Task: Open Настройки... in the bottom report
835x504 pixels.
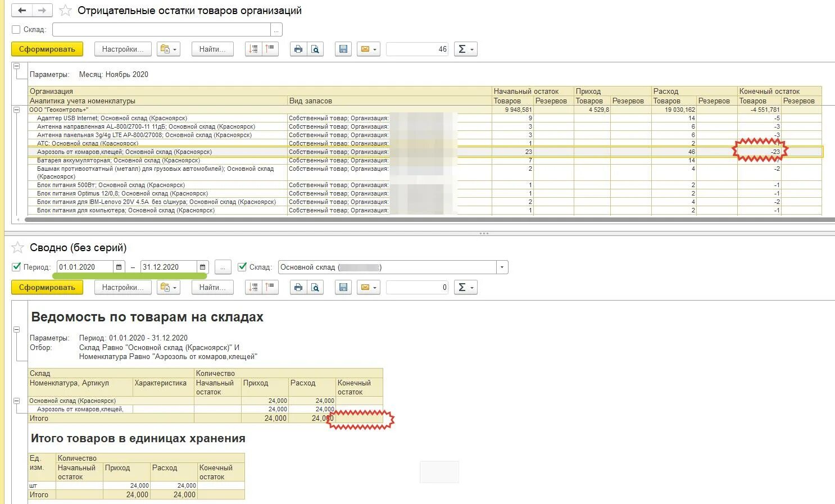Action: coord(122,287)
